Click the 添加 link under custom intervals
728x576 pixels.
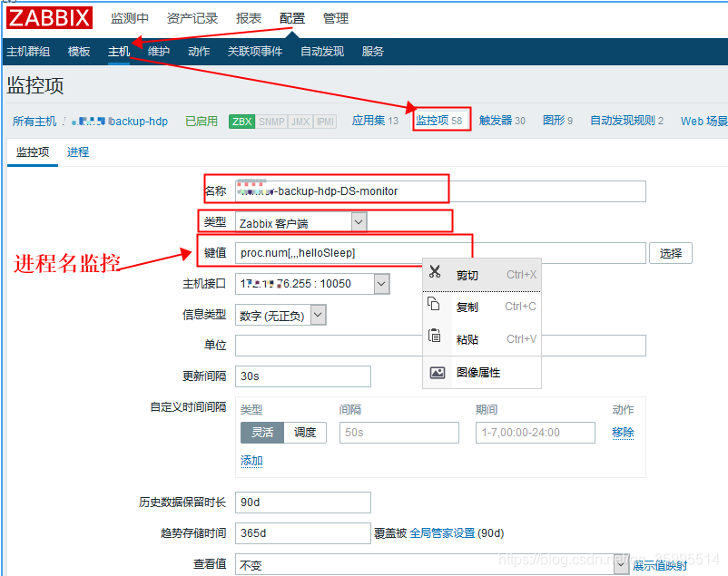click(x=251, y=461)
